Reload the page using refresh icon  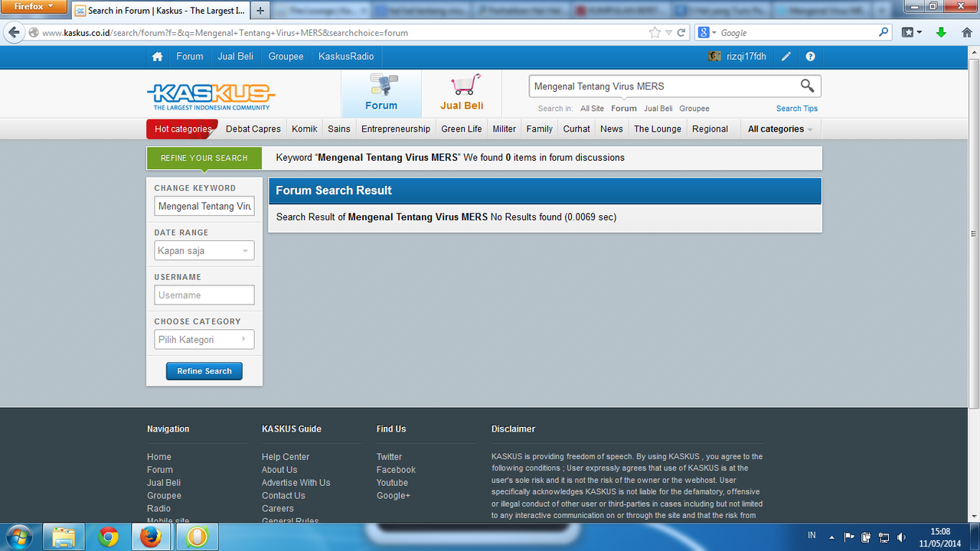[x=682, y=33]
